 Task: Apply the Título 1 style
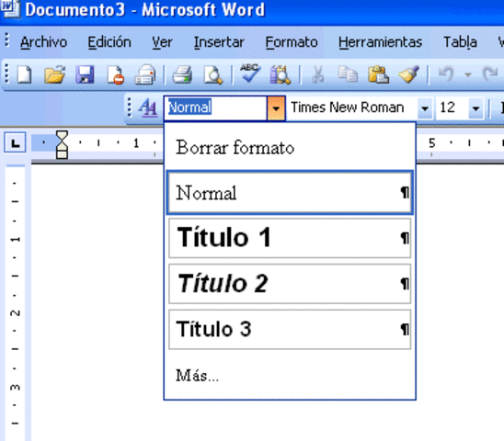pyautogui.click(x=290, y=238)
